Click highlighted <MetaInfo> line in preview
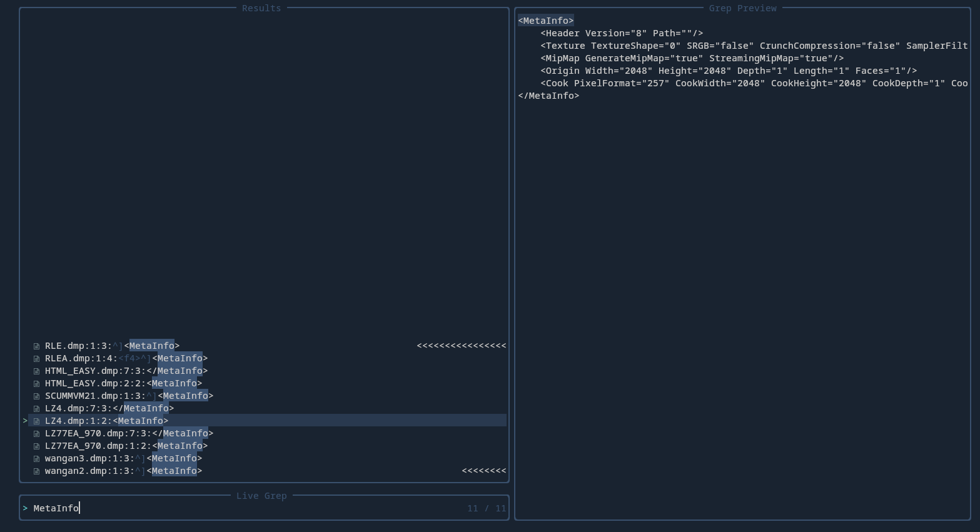 pos(546,21)
